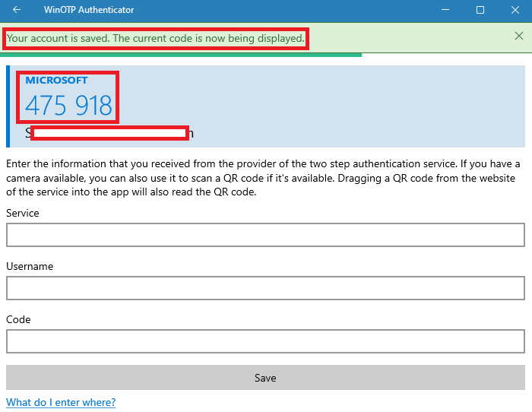Go back using the title bar arrow

[17, 10]
